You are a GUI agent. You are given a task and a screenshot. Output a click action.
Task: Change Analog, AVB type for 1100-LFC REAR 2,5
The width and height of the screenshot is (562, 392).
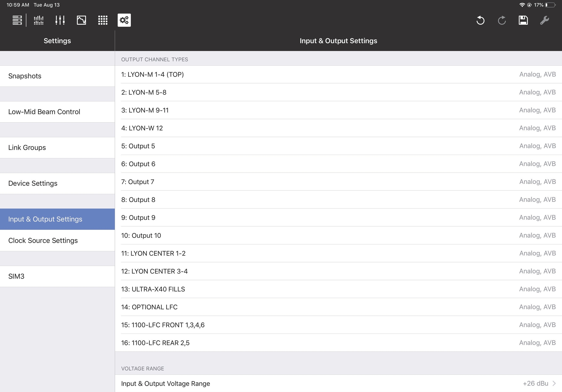coord(537,343)
